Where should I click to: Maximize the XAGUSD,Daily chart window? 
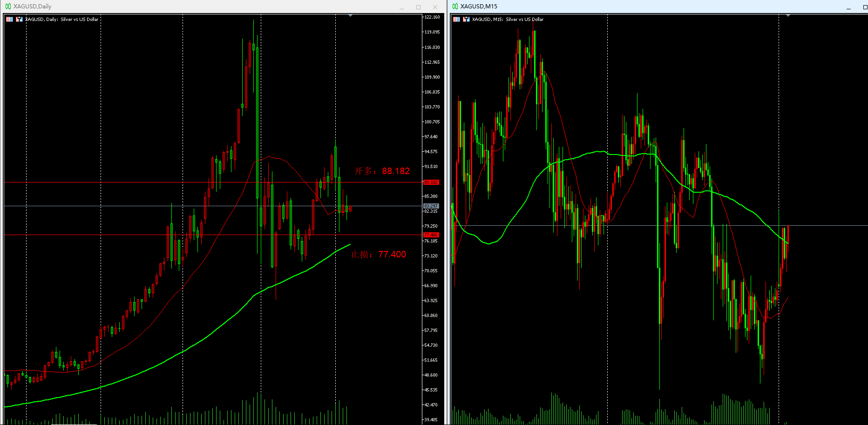coord(418,7)
